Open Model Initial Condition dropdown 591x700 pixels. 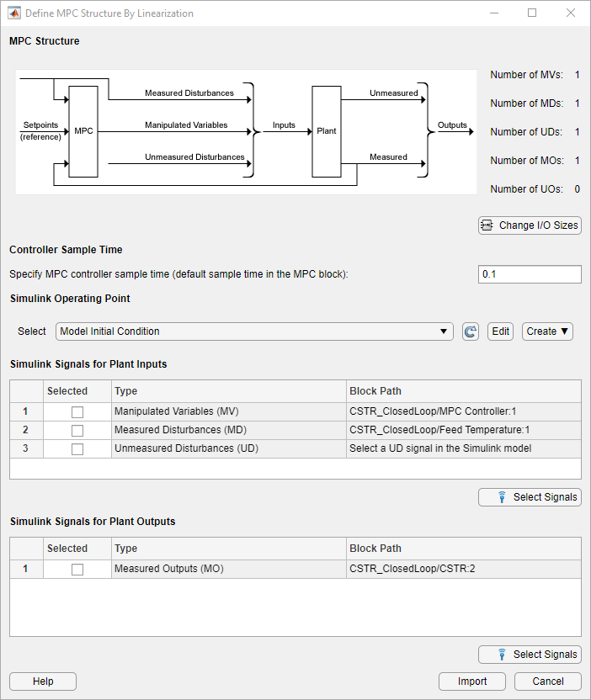point(254,331)
